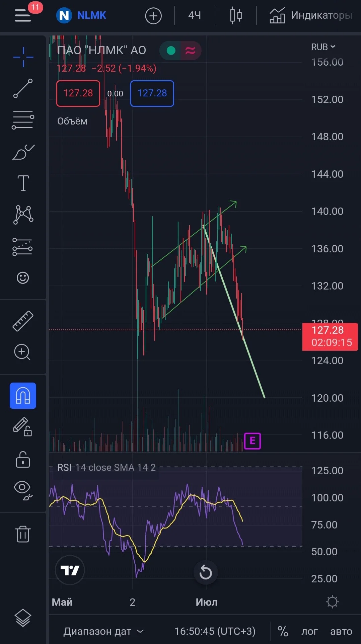Image resolution: width=361 pixels, height=644 pixels.
Task: Click the ПАО "НЛМК" АО chart title
Action: pyautogui.click(x=101, y=50)
